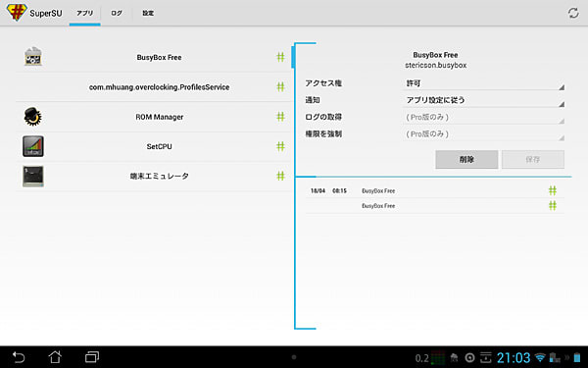Viewport: 588px width, 368px height.
Task: Open the recent apps navigation button
Action: coord(92,357)
